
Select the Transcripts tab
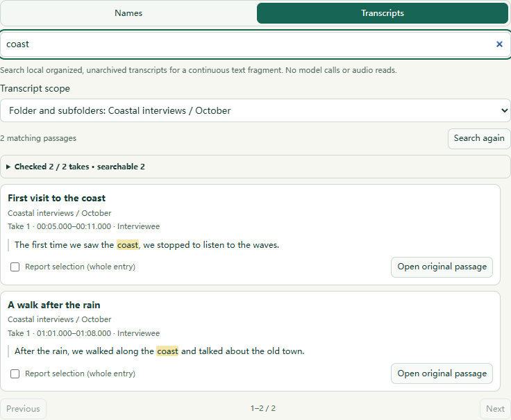click(x=383, y=13)
